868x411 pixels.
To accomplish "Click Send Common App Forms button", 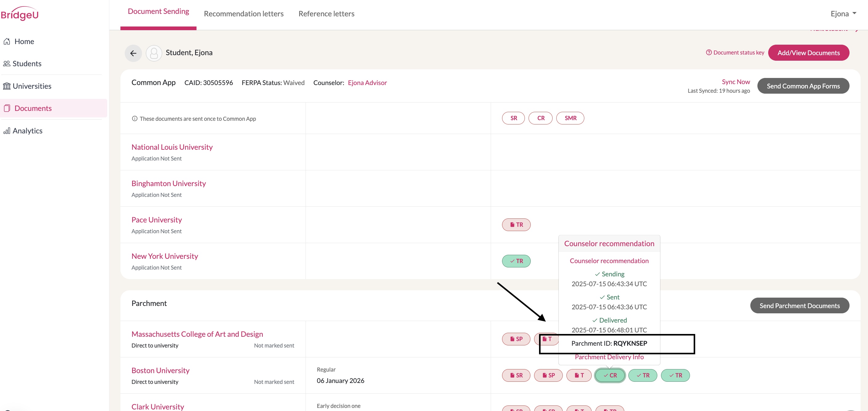I will [x=803, y=86].
